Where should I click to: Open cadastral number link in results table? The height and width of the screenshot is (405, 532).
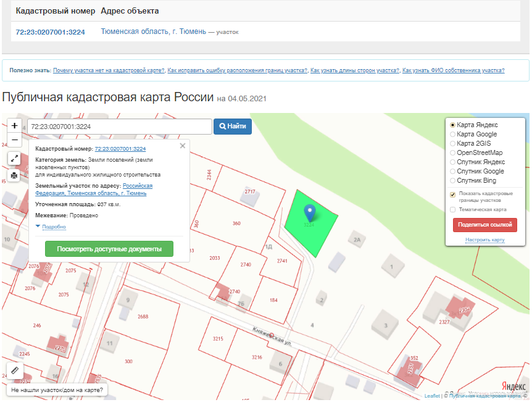click(x=50, y=32)
